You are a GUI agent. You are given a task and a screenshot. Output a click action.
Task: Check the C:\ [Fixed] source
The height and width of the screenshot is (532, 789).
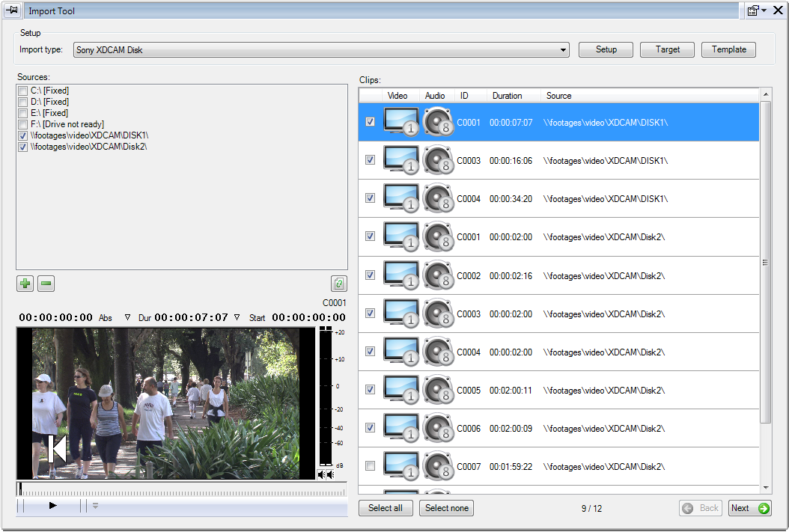click(x=22, y=91)
